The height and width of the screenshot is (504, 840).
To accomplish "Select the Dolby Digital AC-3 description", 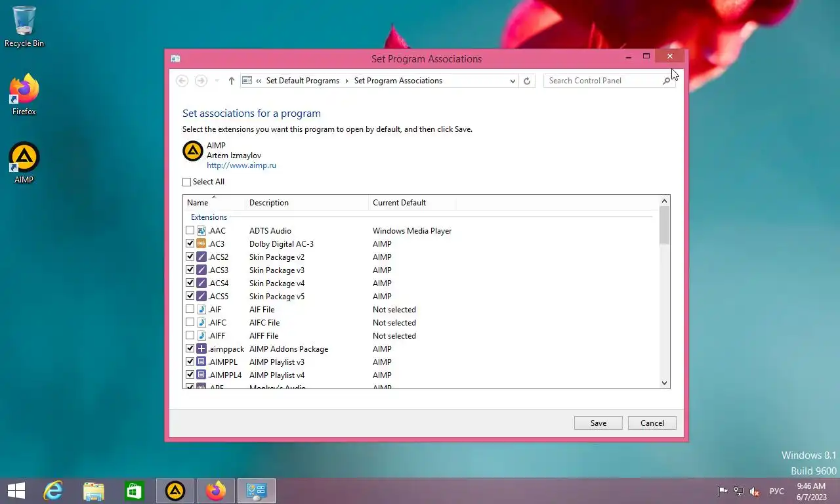I will (x=282, y=243).
